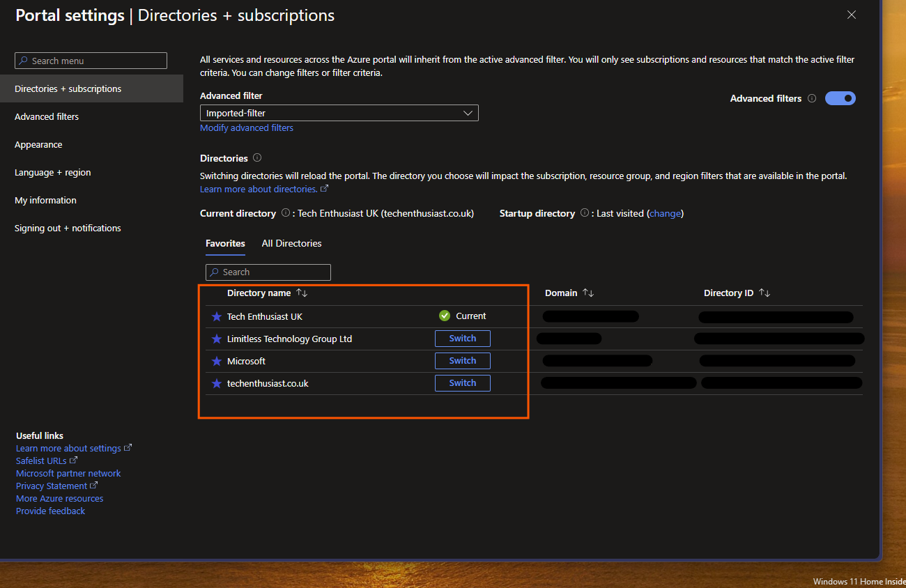Sort by Domain column arrows

(588, 293)
